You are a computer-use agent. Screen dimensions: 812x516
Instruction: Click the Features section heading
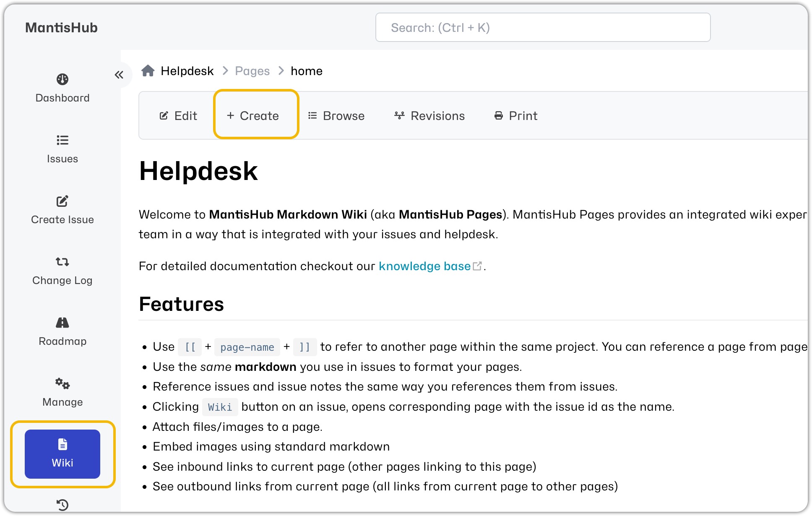pyautogui.click(x=182, y=304)
